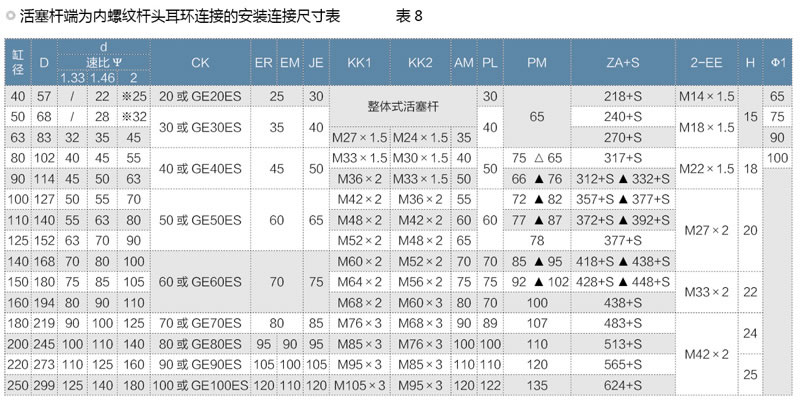Click the 624+S cell in the last row
The width and height of the screenshot is (800, 415).
(623, 384)
